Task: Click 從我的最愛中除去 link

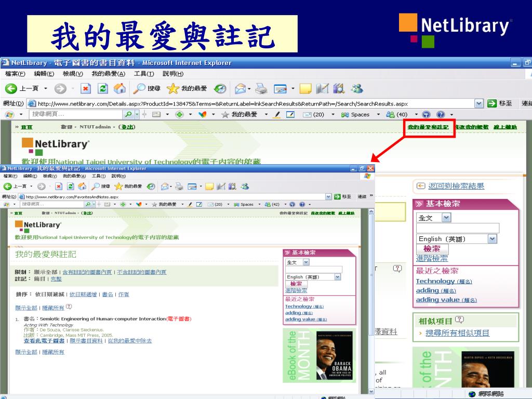Action: [130, 341]
